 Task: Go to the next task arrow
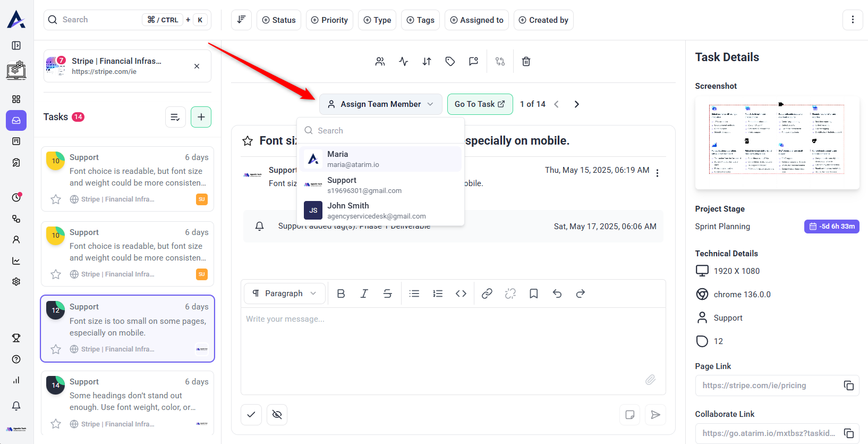pos(576,104)
